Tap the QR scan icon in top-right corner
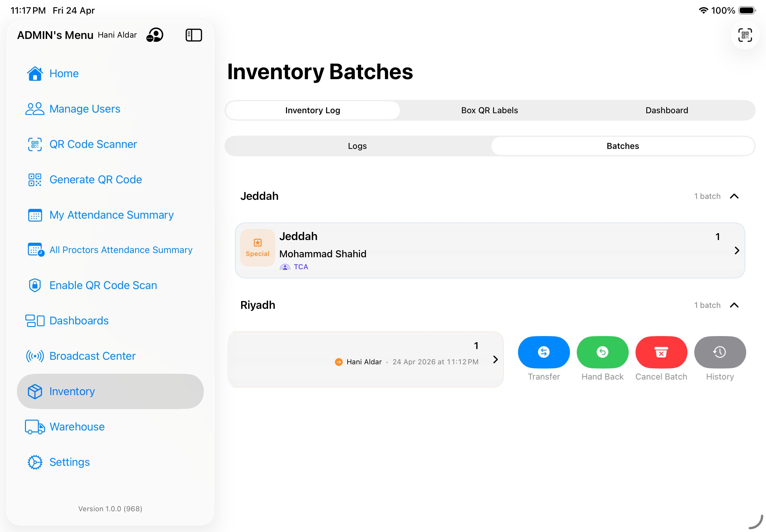Viewport: 766px width, 532px height. tap(745, 35)
